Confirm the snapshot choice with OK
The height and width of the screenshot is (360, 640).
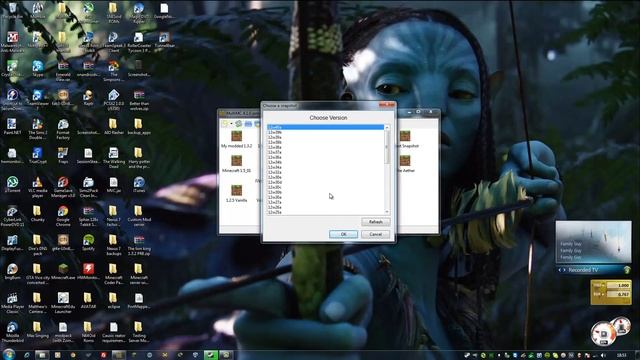pyautogui.click(x=343, y=234)
